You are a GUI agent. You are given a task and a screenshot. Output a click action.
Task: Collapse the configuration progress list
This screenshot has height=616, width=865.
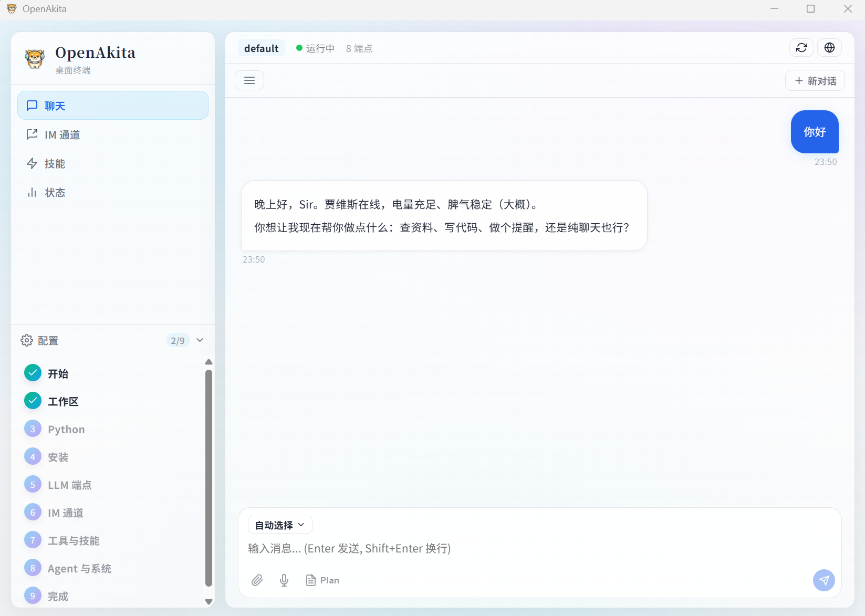(200, 340)
